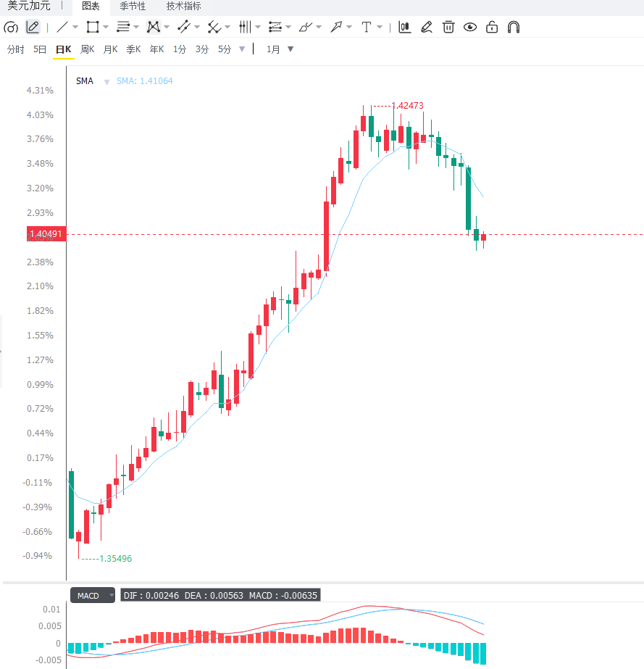Select the 5日 timeframe

tap(40, 49)
